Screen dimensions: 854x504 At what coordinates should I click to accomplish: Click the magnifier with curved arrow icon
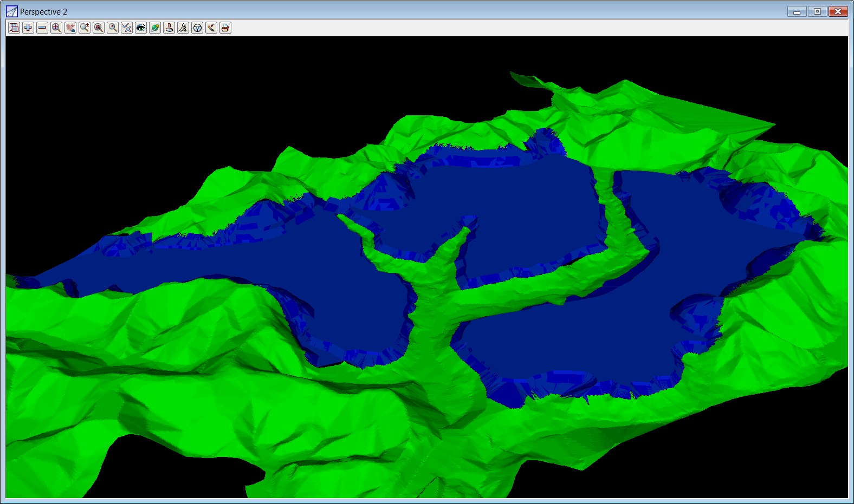[113, 28]
